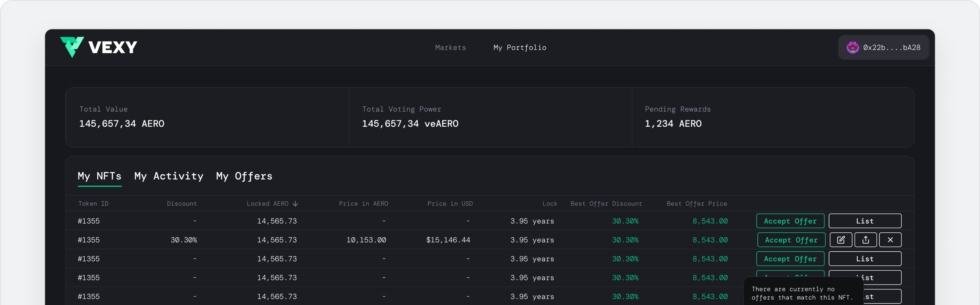This screenshot has height=305, width=980.
Task: Click the Total Value 145,657,34 AERO figure
Action: pos(122,124)
